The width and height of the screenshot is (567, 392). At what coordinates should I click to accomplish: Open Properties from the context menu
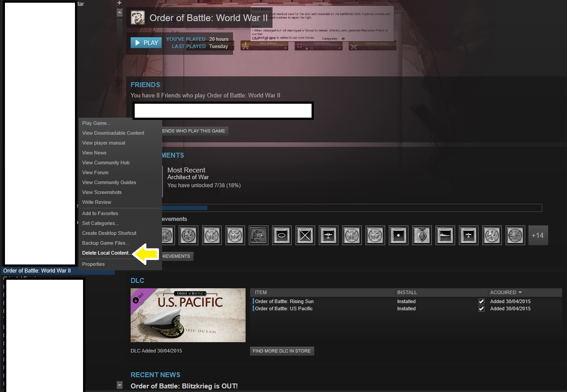(x=93, y=264)
